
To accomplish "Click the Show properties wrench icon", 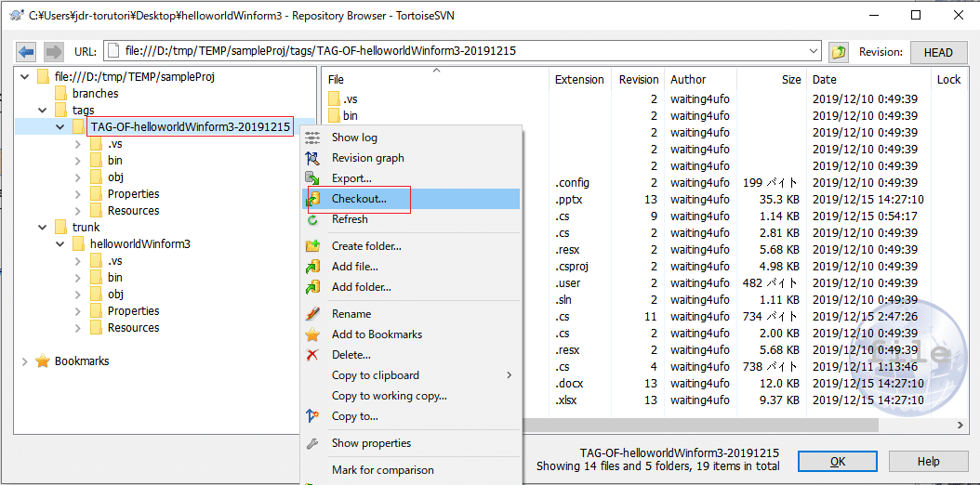I will coord(312,443).
